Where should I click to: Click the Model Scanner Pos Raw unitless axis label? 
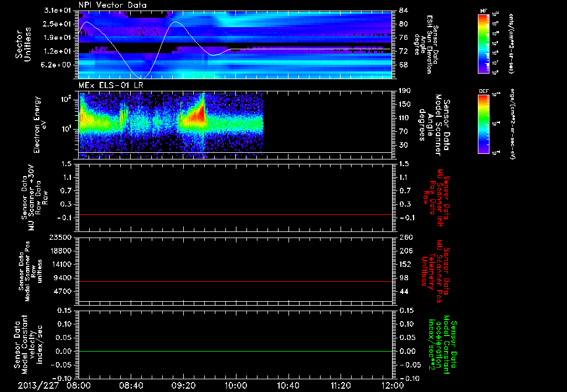point(31,271)
